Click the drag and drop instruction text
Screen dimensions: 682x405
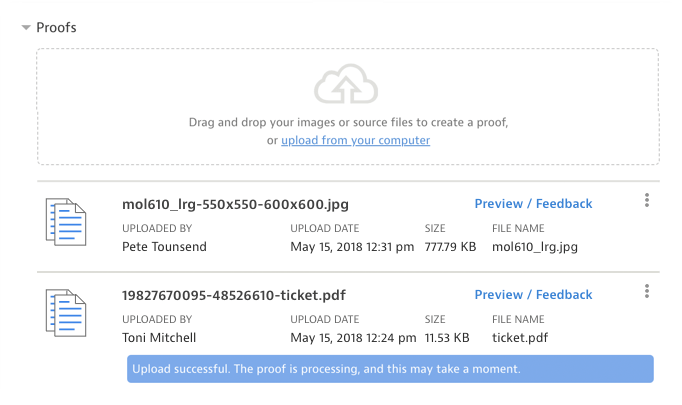coord(348,122)
